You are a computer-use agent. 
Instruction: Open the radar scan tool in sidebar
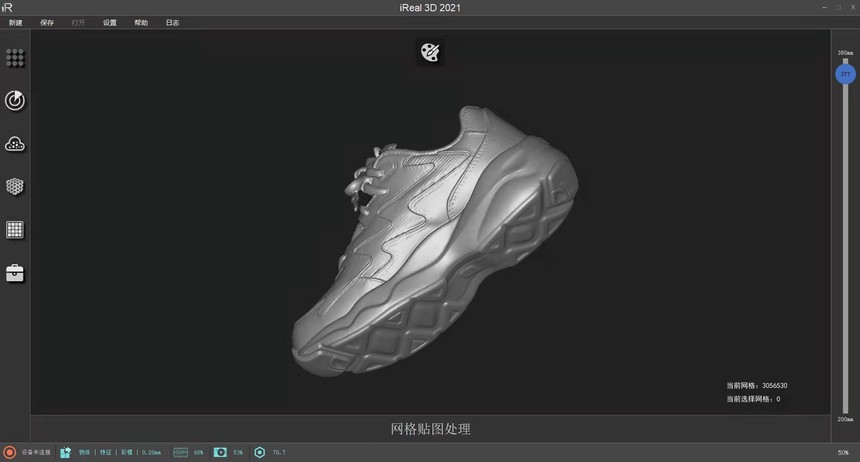click(15, 100)
